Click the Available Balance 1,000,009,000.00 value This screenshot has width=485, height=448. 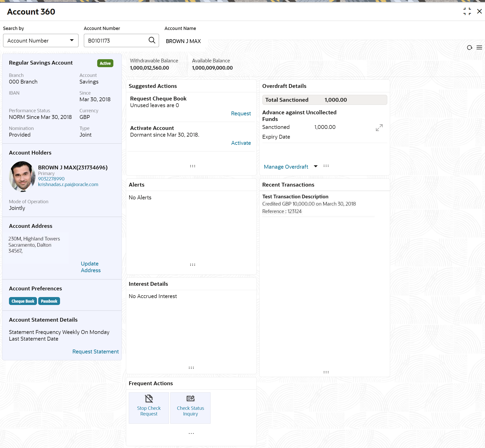[212, 68]
